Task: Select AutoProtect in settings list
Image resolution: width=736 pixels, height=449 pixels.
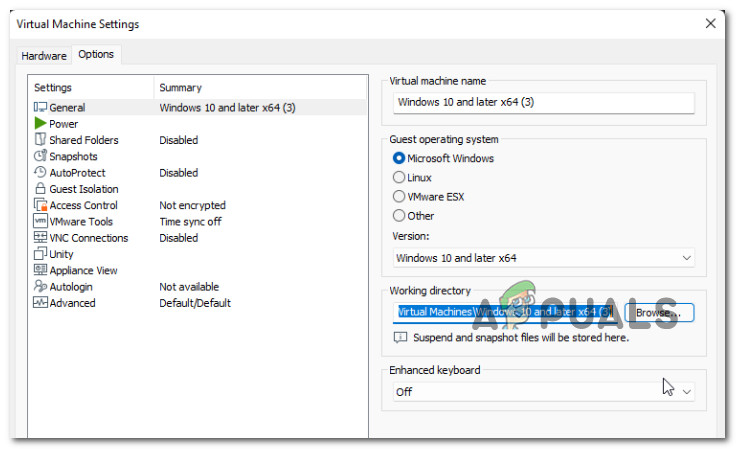Action: pyautogui.click(x=197, y=173)
